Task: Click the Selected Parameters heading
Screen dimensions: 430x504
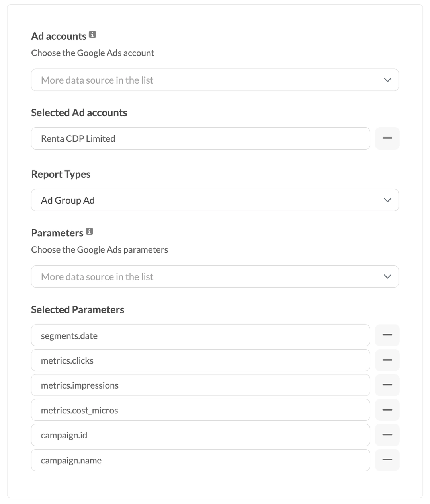Action: 78,309
